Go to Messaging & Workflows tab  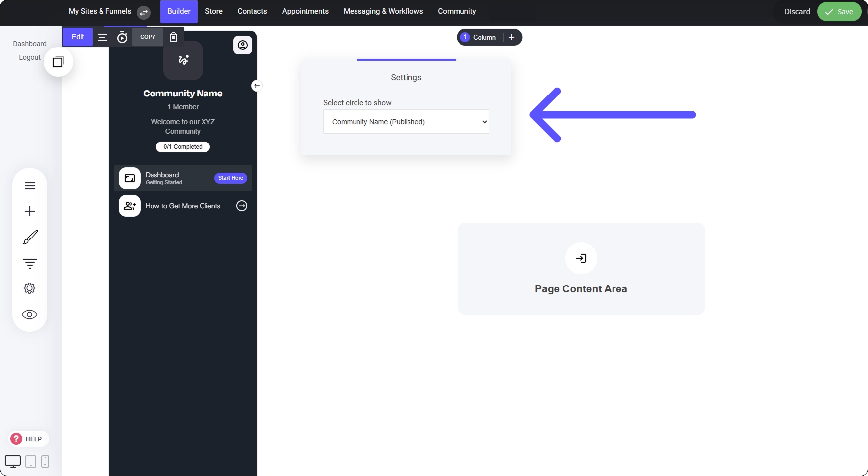point(383,11)
